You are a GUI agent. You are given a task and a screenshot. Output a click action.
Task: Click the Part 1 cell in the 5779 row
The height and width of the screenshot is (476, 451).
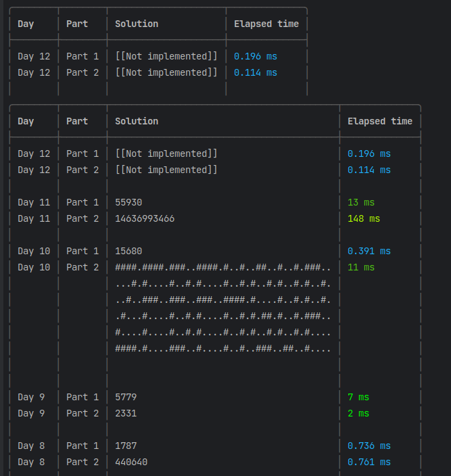coord(82,398)
